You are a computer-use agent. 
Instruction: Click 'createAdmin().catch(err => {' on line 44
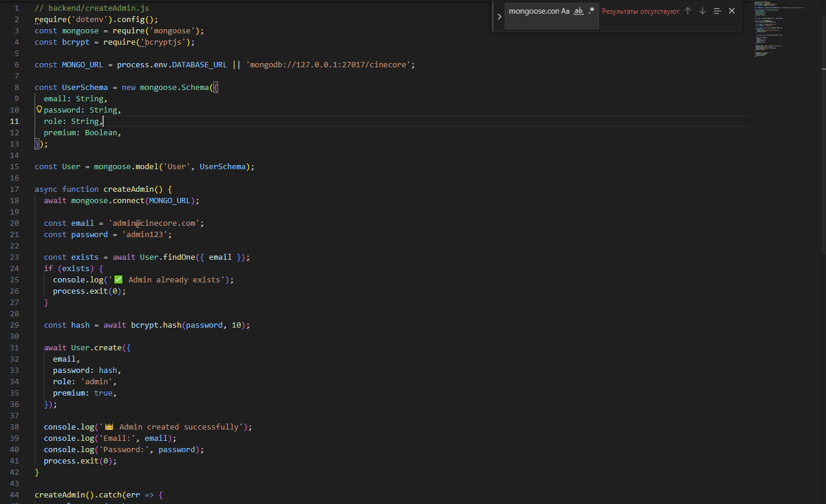point(98,494)
